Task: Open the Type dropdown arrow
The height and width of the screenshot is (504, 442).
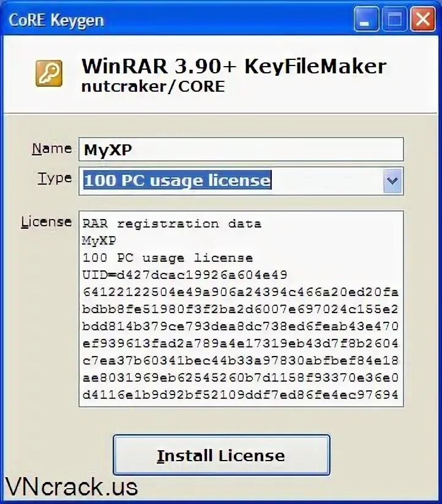Action: coord(392,180)
